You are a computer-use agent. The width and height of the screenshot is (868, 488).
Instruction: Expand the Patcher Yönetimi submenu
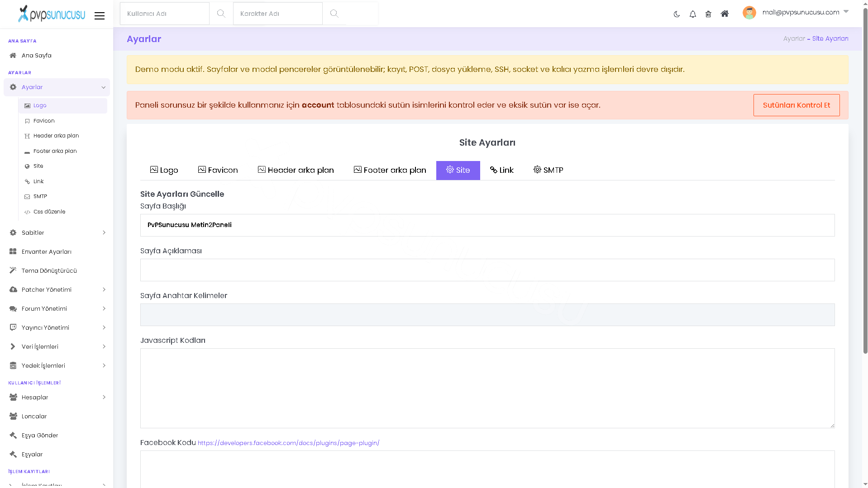point(57,289)
